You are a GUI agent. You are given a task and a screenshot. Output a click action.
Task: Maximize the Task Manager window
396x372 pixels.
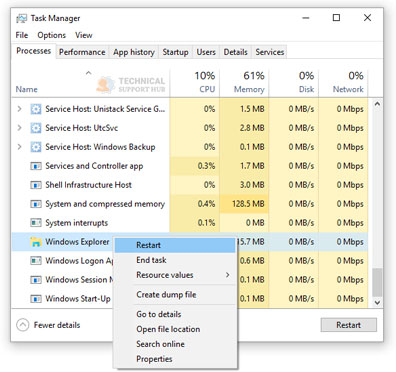pyautogui.click(x=337, y=18)
